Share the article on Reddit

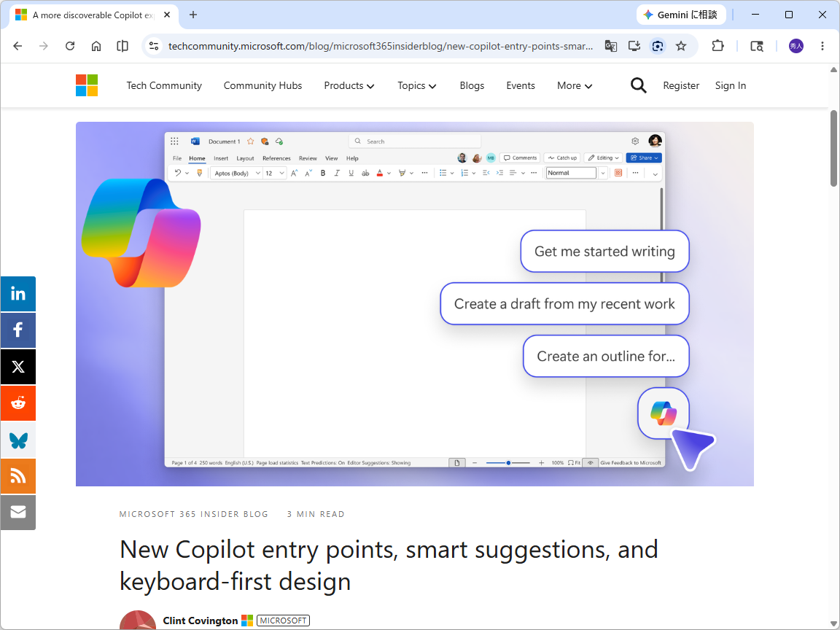pos(17,402)
